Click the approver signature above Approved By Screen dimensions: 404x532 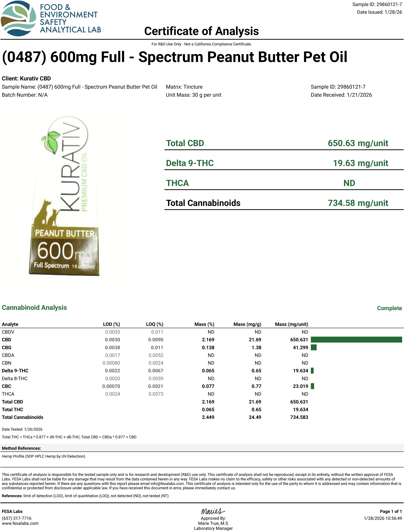click(213, 511)
